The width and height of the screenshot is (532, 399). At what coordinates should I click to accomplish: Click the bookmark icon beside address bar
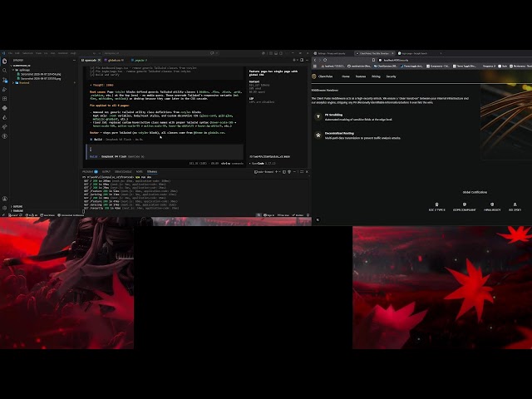pyautogui.click(x=373, y=60)
